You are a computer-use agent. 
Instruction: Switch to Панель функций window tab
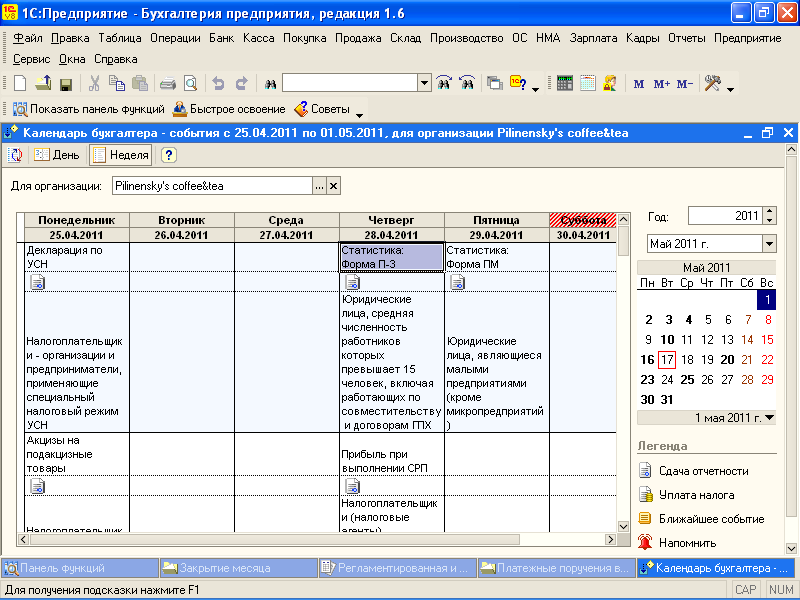point(80,568)
